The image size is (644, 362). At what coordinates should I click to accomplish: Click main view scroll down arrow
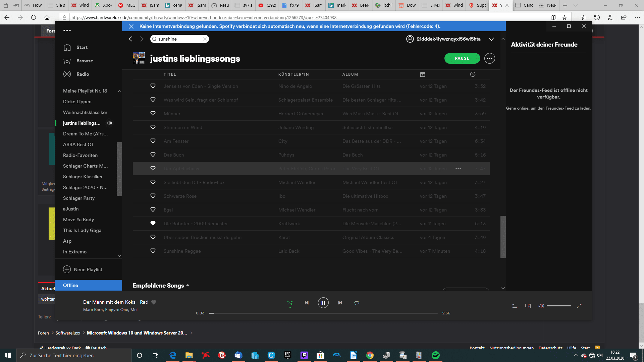point(503,288)
